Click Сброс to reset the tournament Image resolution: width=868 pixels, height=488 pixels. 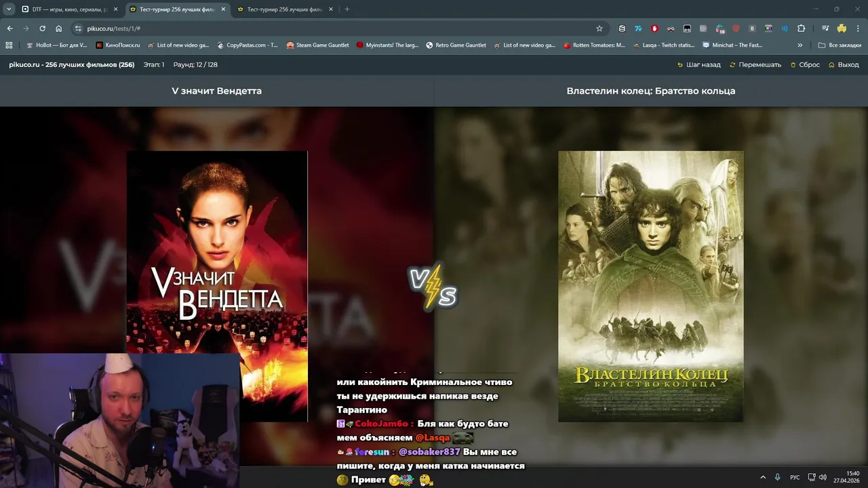coord(805,65)
